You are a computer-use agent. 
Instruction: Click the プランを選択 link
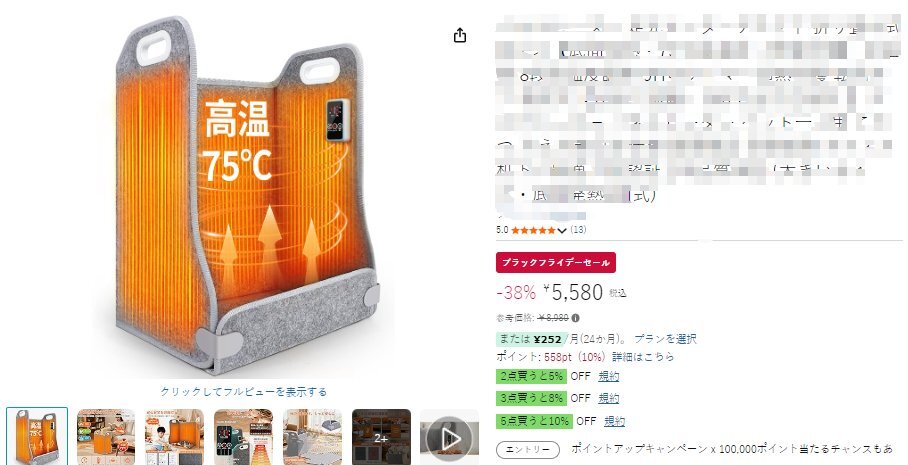click(665, 339)
